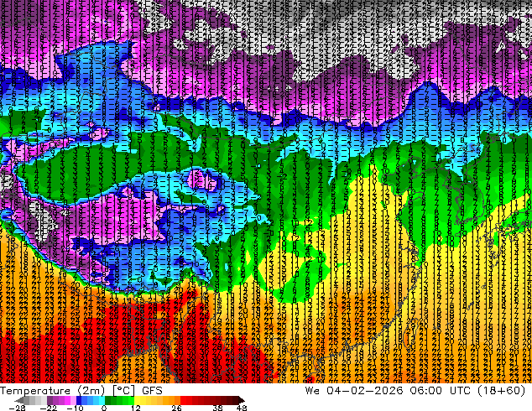Click the bright red swatch above 26

[x=183, y=400]
